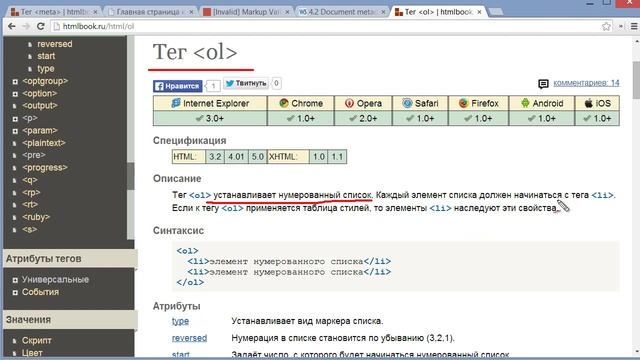Open <pre> in the sidebar
The height and width of the screenshot is (360, 640).
34,155
